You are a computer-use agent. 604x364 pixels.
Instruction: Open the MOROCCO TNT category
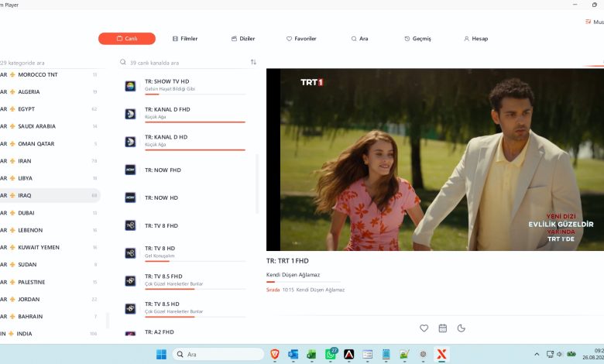pyautogui.click(x=50, y=74)
